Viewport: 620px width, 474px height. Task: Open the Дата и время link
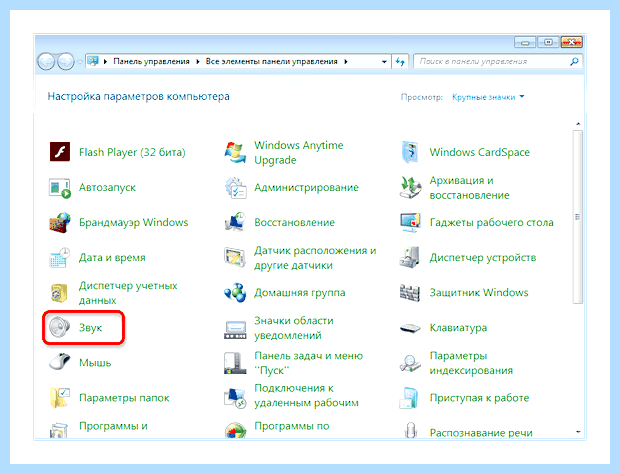(x=112, y=258)
